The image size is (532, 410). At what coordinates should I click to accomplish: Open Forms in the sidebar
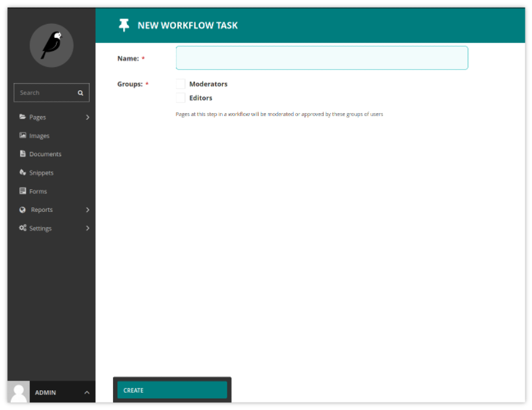point(51,191)
